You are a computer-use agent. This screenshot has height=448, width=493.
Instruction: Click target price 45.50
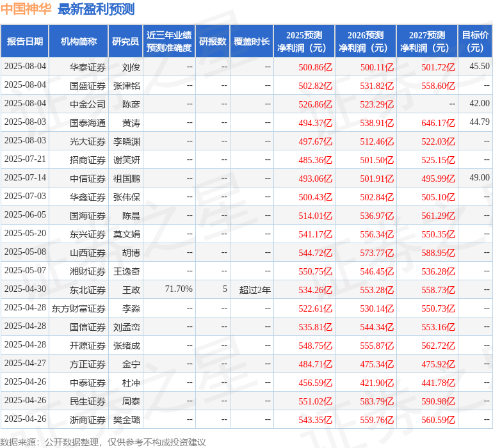coord(480,67)
